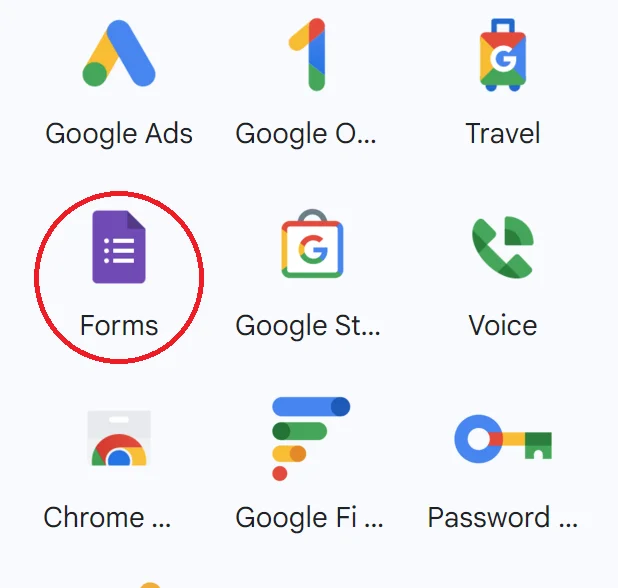Viewport: 618px width, 588px height.
Task: Launch Google One via its numeral icon
Action: coord(308,54)
